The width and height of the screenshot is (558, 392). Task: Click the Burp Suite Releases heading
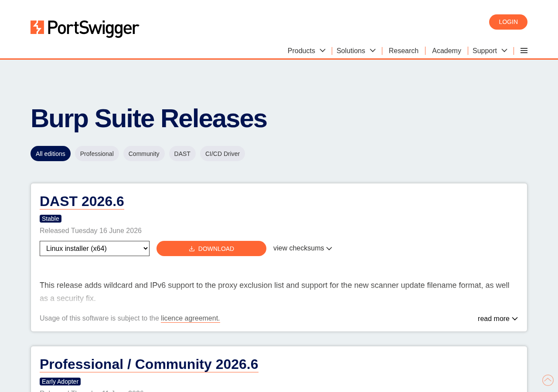click(x=149, y=118)
